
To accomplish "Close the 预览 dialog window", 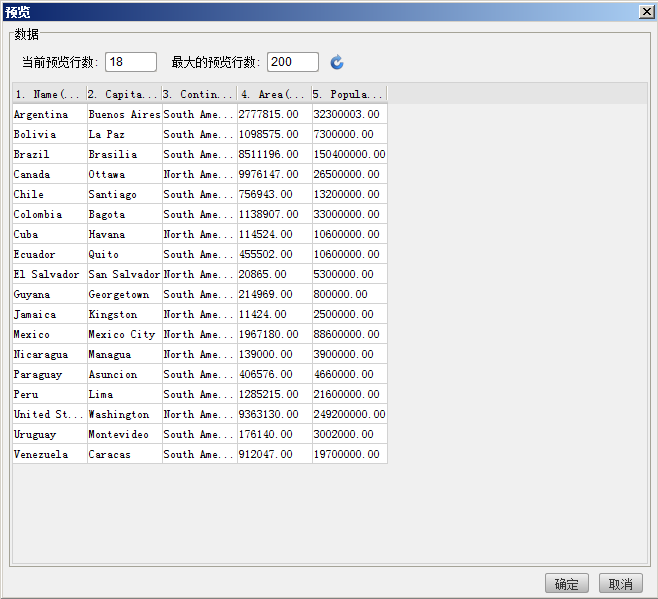I will tap(647, 12).
